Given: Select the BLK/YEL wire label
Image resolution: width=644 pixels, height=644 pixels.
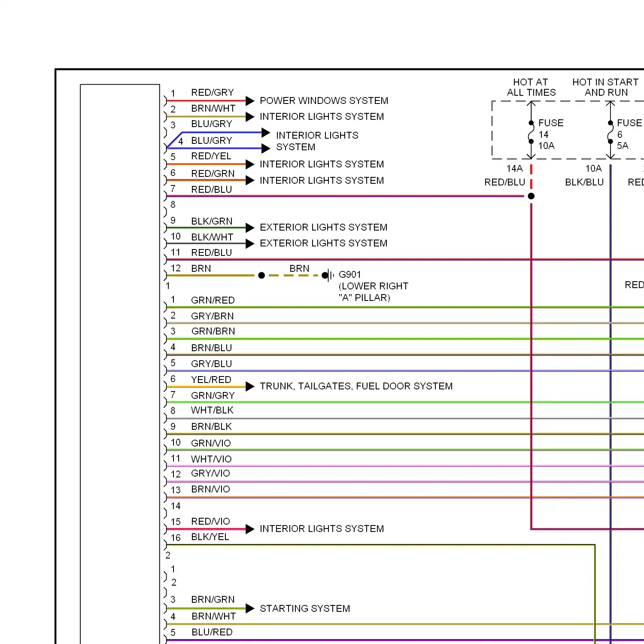Looking at the screenshot, I should [210, 537].
